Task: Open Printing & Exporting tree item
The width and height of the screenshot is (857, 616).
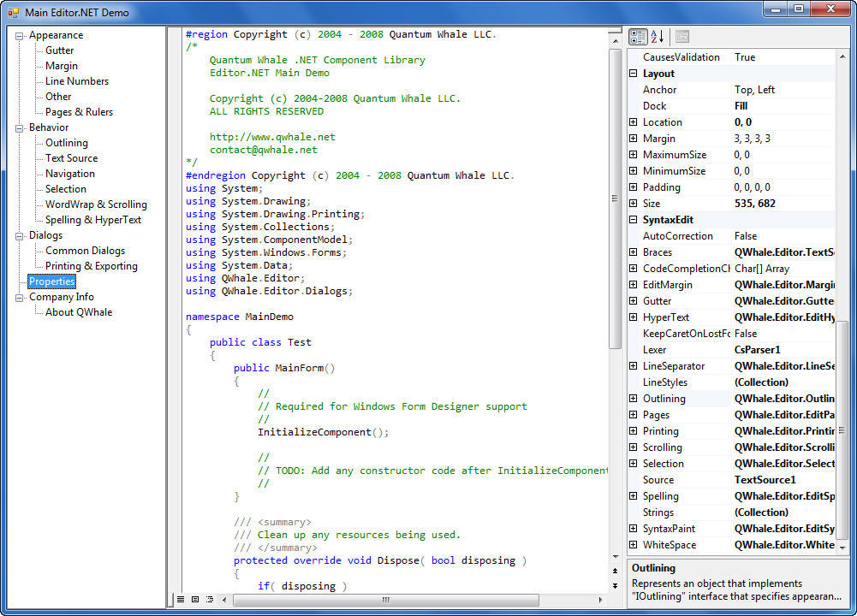Action: pyautogui.click(x=92, y=266)
